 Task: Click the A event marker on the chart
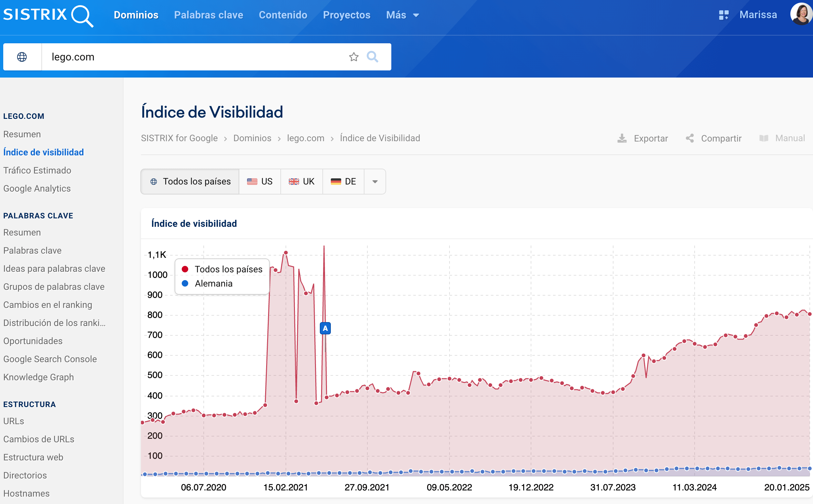pos(325,328)
